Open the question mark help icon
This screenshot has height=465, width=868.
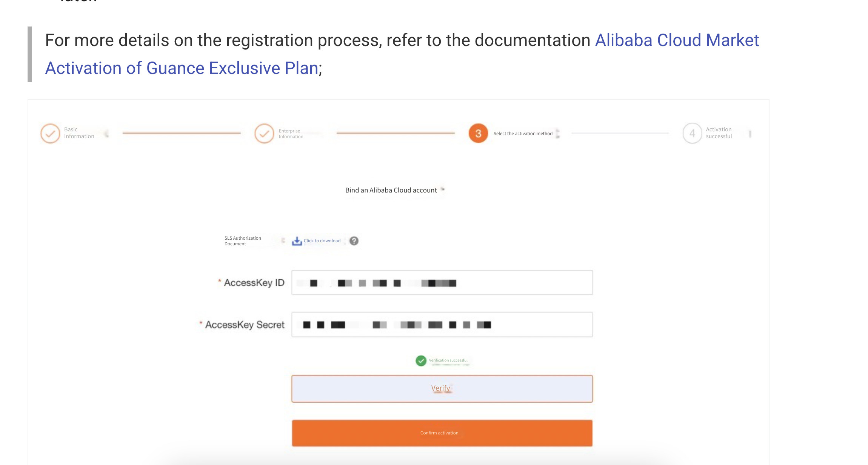[x=354, y=241]
